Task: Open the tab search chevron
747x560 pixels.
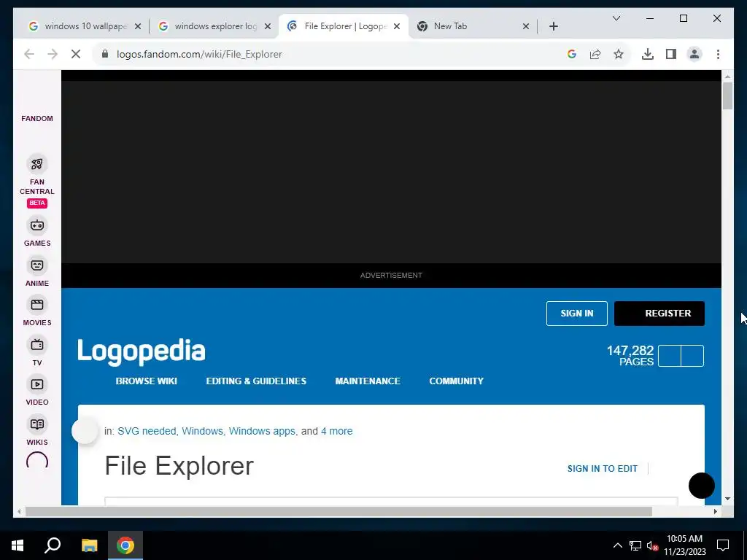Action: point(616,18)
